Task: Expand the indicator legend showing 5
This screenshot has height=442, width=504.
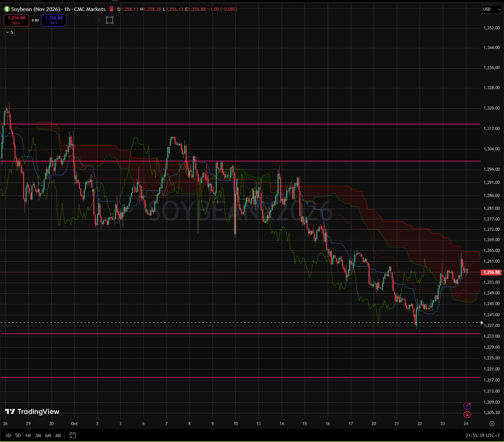Action: pyautogui.click(x=9, y=32)
